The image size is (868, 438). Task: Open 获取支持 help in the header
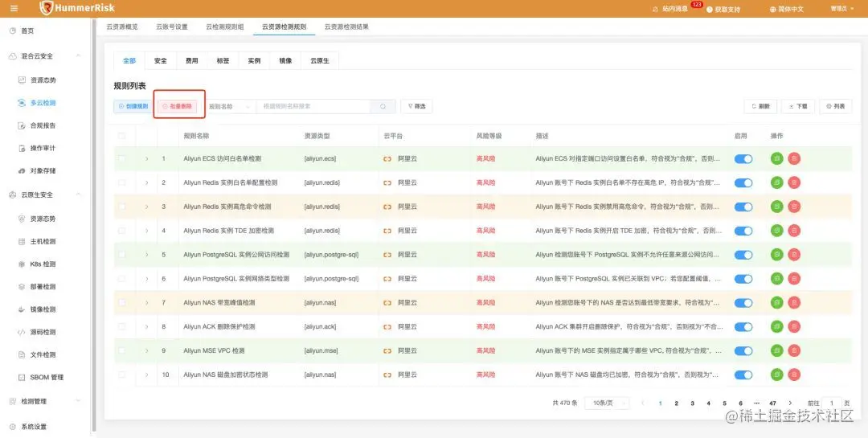tap(723, 10)
